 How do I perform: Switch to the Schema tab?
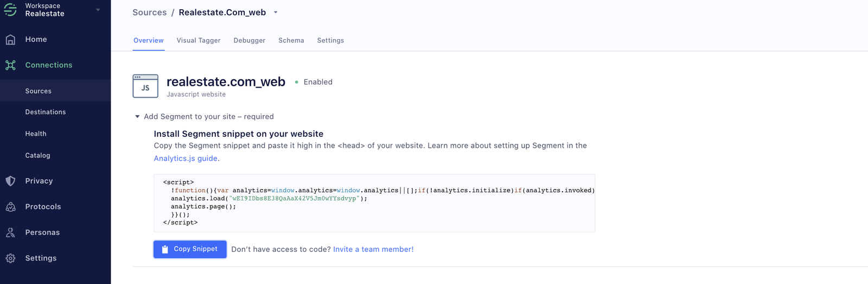(291, 40)
